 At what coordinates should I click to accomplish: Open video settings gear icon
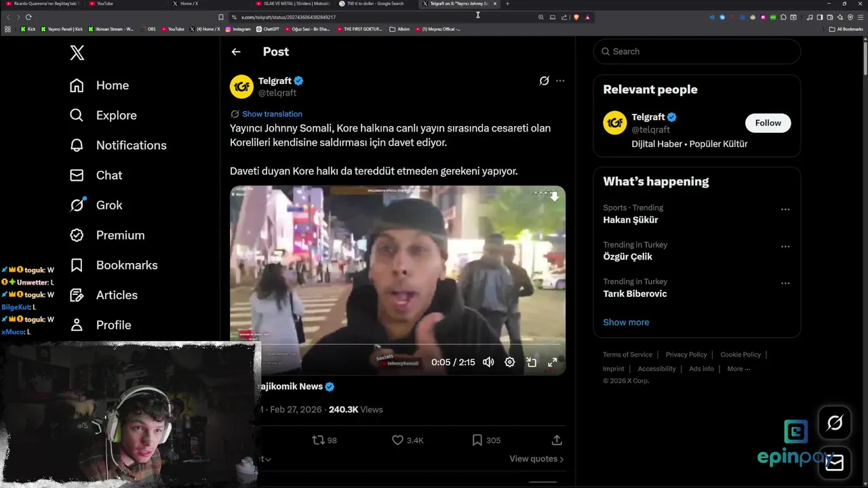pyautogui.click(x=510, y=363)
